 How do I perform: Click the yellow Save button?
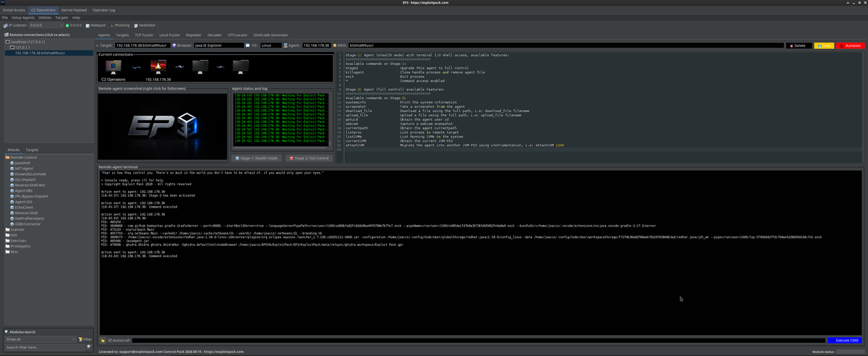(824, 46)
